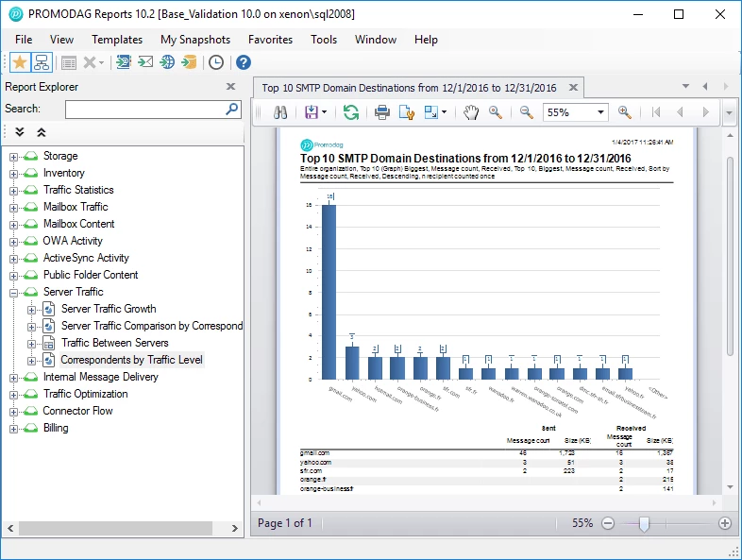The height and width of the screenshot is (560, 742).
Task: Click the expand all double-chevron icon
Action: pyautogui.click(x=20, y=132)
